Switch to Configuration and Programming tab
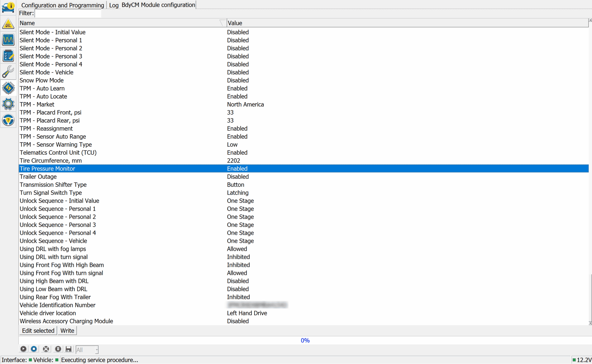This screenshot has width=592, height=364. (62, 5)
